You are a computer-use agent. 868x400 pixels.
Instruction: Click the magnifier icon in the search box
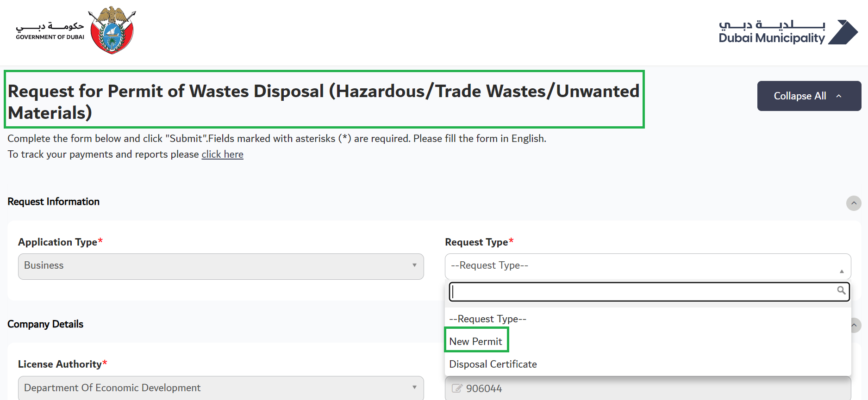point(842,291)
